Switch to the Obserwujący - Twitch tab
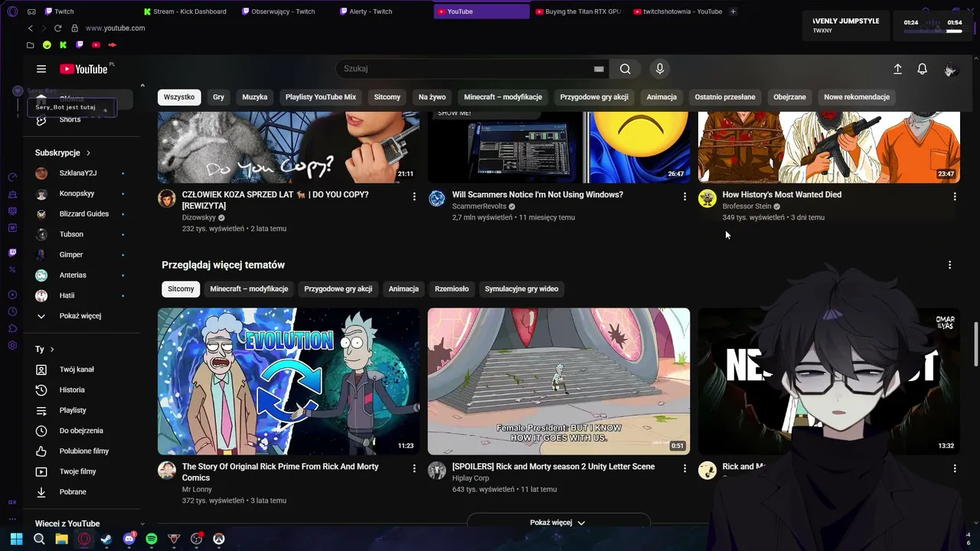The height and width of the screenshot is (551, 980). [283, 11]
